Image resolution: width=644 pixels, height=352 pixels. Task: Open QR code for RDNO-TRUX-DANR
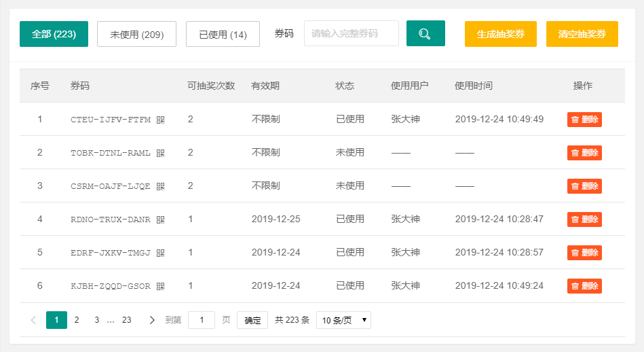pos(161,219)
